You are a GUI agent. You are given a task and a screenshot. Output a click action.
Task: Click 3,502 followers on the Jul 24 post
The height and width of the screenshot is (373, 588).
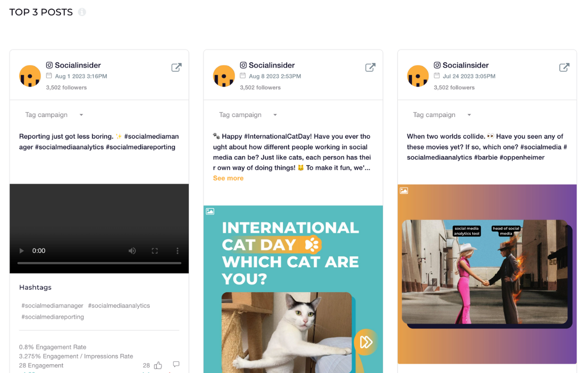tap(454, 88)
